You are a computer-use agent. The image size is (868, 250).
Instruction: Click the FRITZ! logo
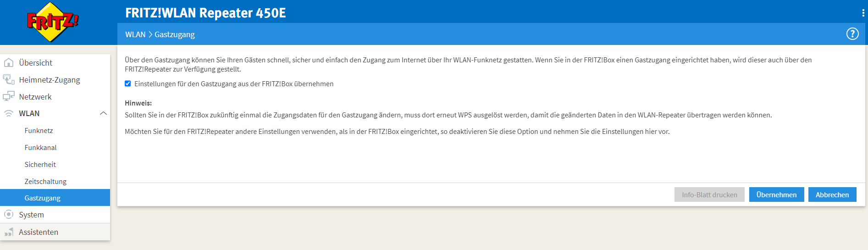[53, 22]
